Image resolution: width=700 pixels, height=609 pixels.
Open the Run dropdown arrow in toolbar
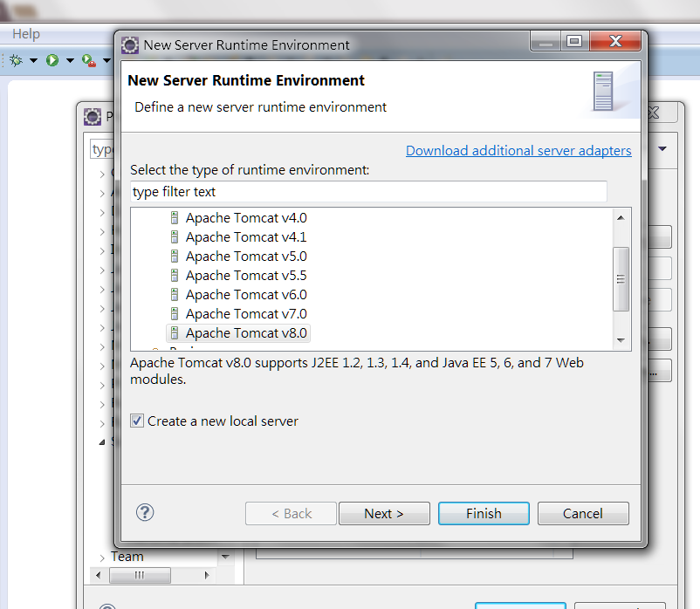[x=70, y=60]
